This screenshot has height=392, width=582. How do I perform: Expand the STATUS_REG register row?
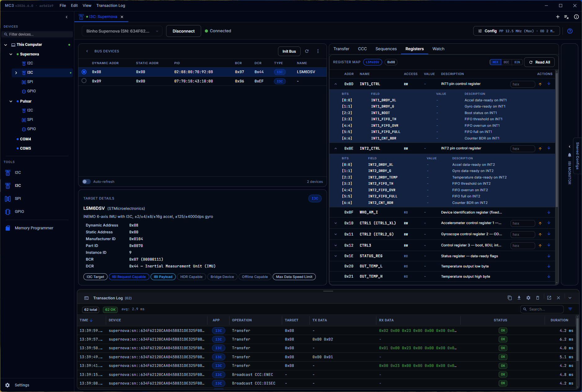(336, 256)
